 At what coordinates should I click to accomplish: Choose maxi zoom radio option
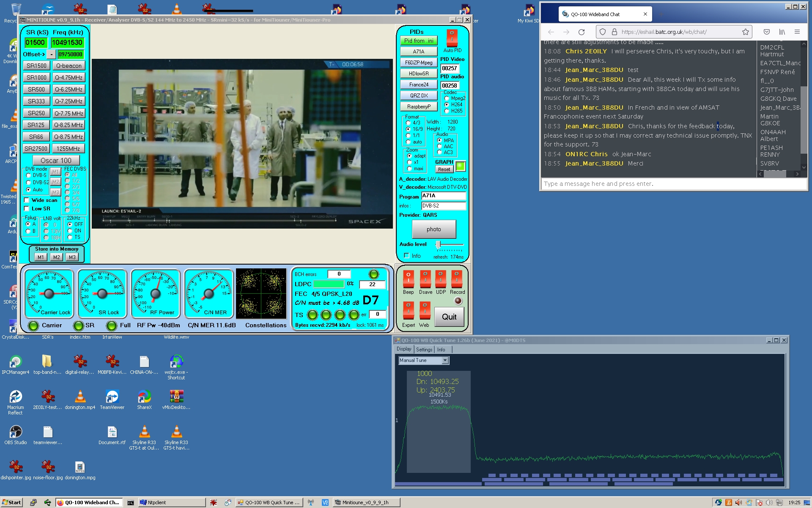pyautogui.click(x=409, y=168)
